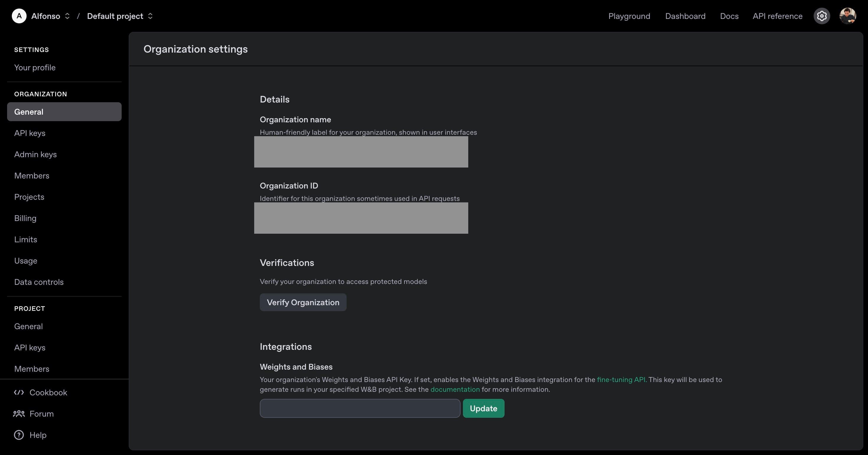Open Help via the question mark icon
Screen dimensions: 868x455
(x=19, y=435)
